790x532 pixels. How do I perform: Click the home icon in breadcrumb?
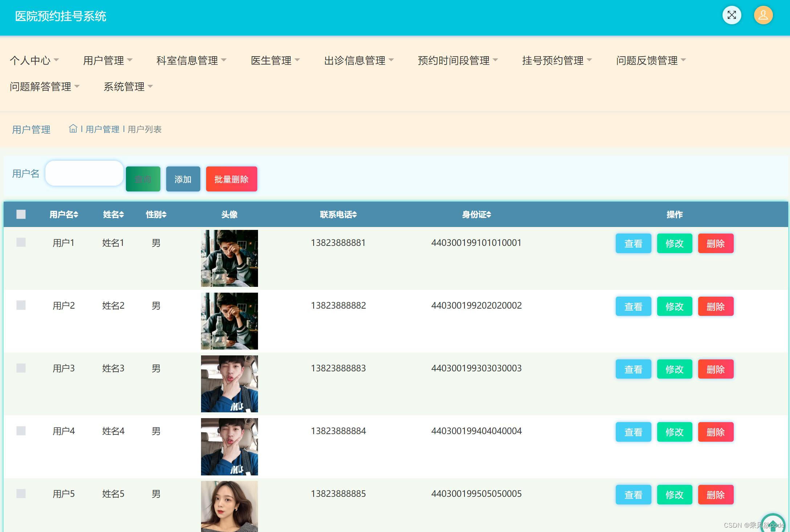(73, 129)
